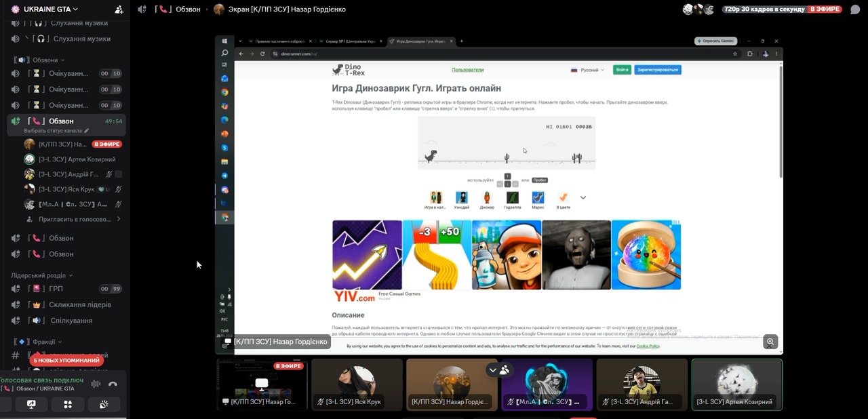Open the Cookie Policy link
868x419 pixels.
pos(648,346)
